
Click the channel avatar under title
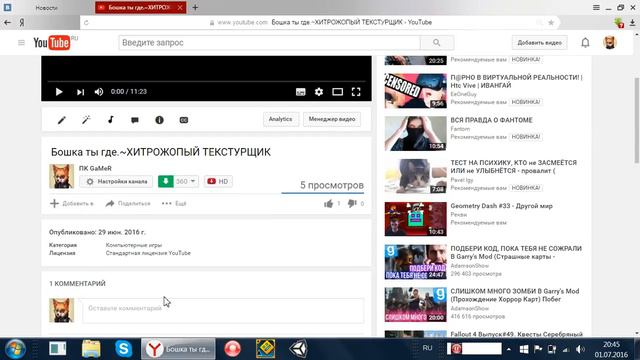pos(62,176)
